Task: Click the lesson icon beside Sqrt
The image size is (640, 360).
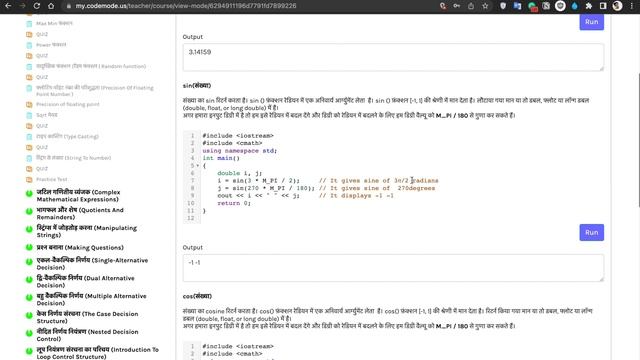Action: click(29, 115)
